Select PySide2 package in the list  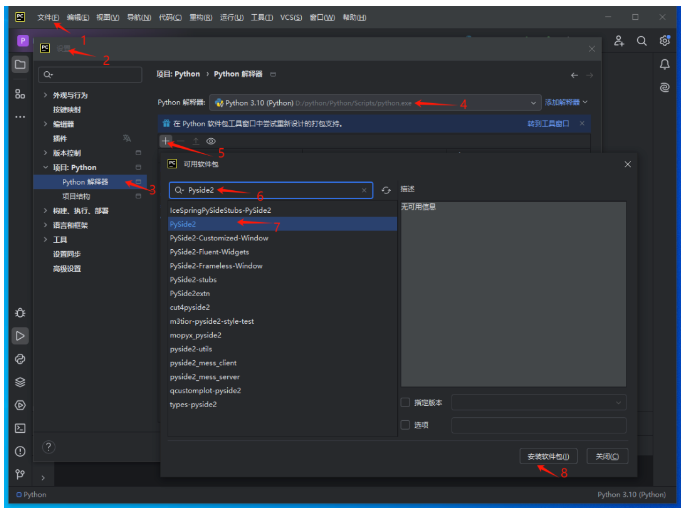282,224
